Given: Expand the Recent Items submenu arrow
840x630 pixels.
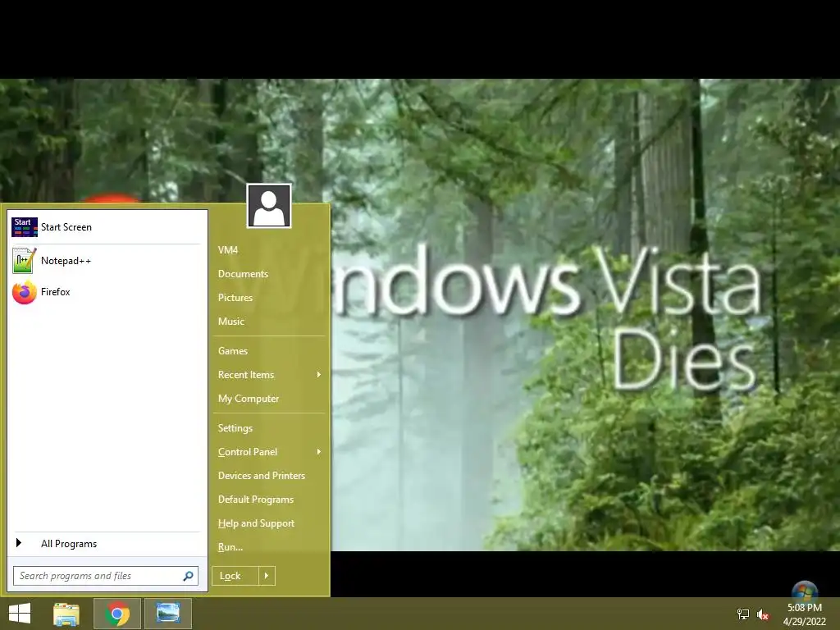Looking at the screenshot, I should (x=319, y=374).
